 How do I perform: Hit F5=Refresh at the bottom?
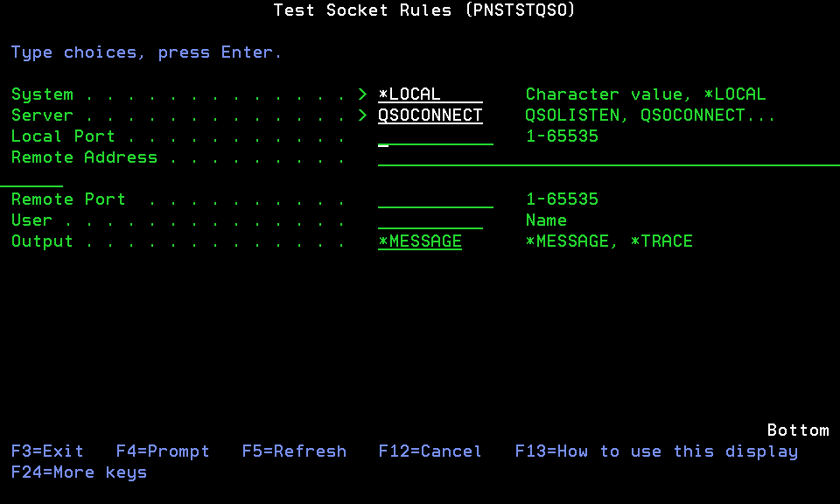point(294,451)
